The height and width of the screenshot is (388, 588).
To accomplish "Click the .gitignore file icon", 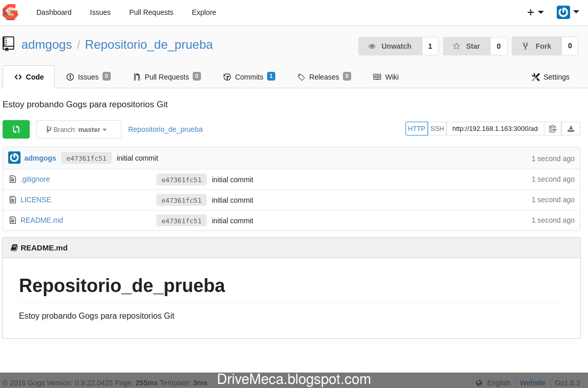I will coord(12,179).
